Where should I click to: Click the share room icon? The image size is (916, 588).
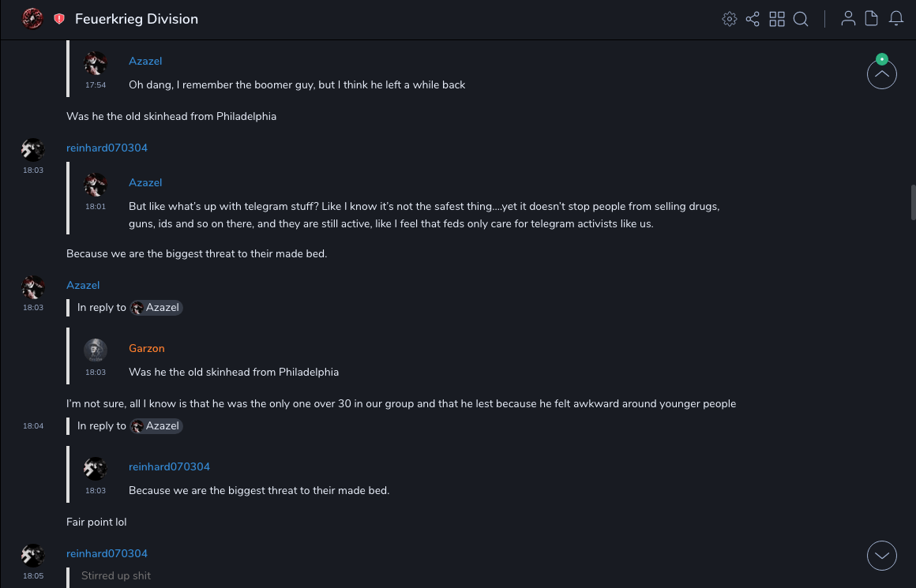pos(753,19)
